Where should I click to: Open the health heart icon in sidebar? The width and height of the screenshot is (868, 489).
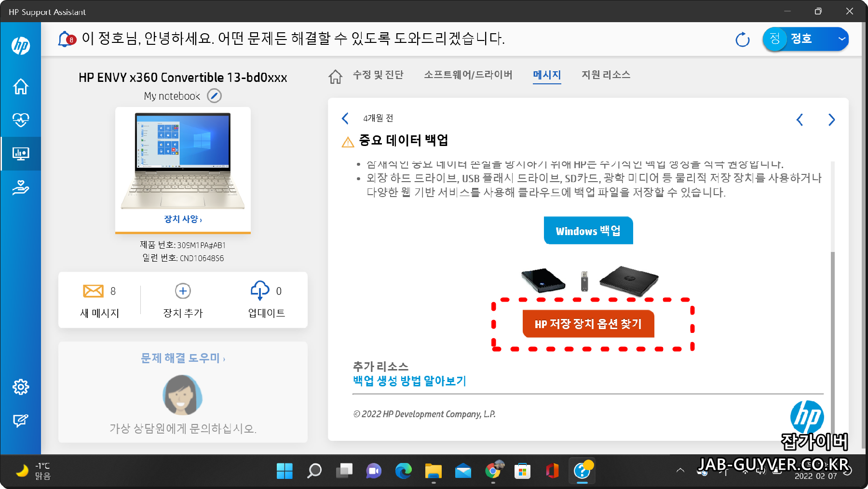click(21, 119)
